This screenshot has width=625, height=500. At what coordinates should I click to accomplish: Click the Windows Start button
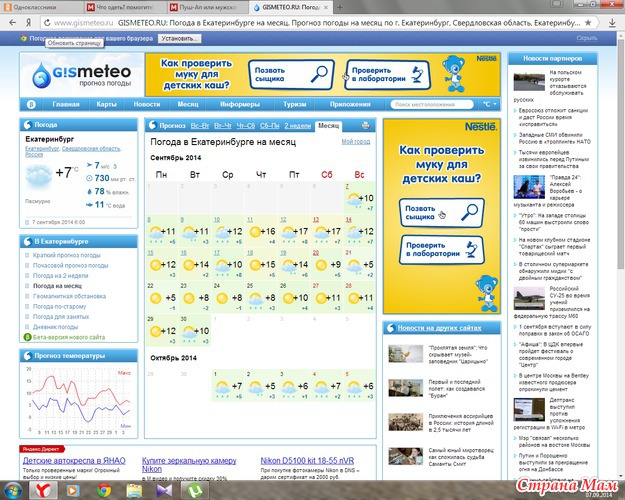click(13, 490)
